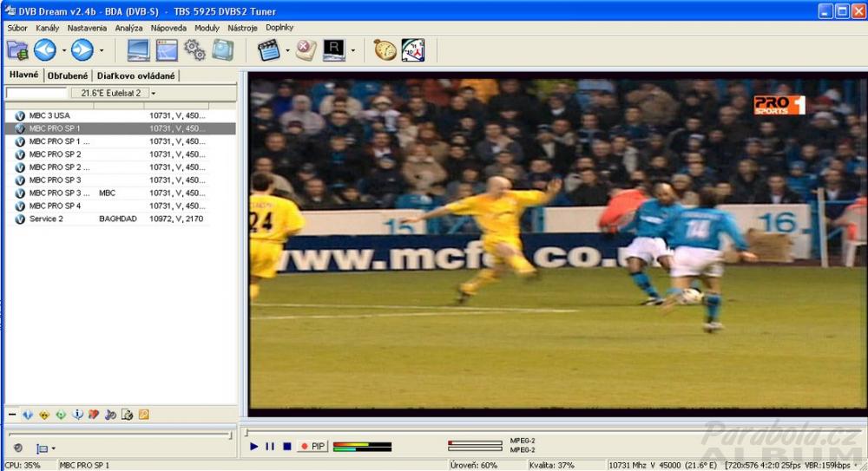Open the channel list folder icon in toolbar
This screenshot has width=868, height=471.
[x=17, y=50]
